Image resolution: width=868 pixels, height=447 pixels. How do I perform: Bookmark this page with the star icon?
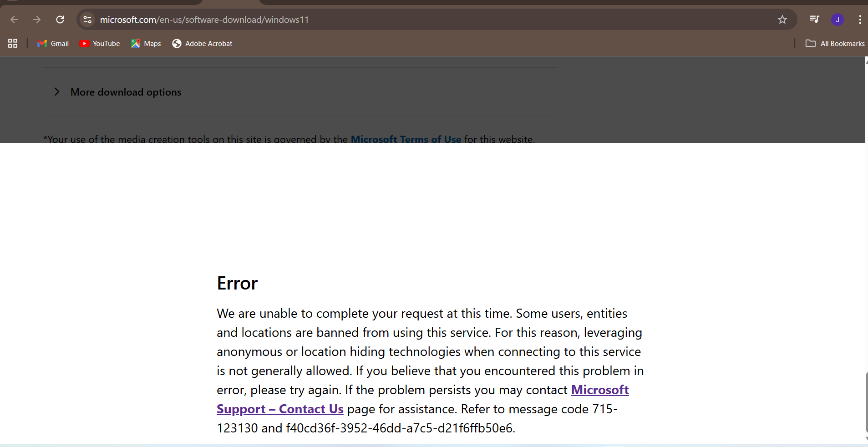(x=782, y=20)
